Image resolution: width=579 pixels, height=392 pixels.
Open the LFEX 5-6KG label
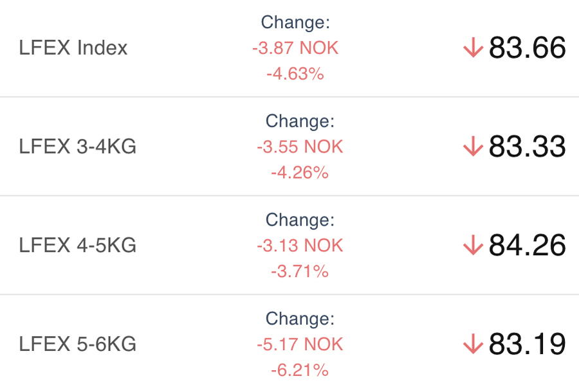(x=78, y=344)
